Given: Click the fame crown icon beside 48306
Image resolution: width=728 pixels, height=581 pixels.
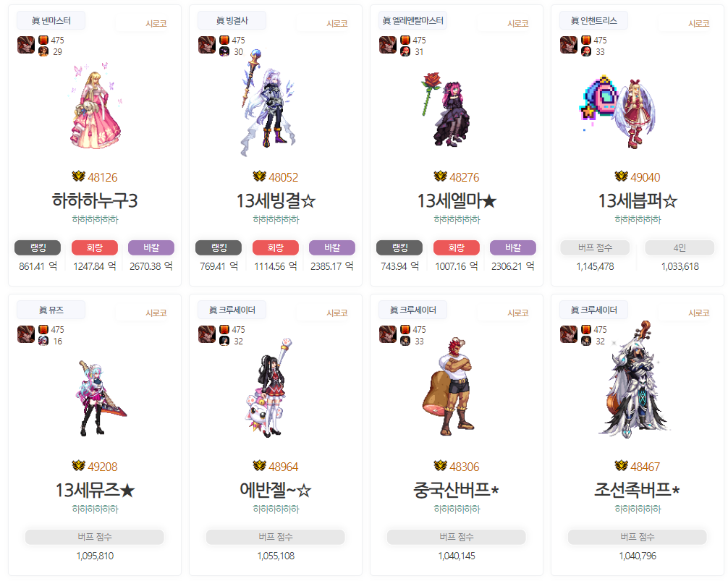Looking at the screenshot, I should coord(440,466).
